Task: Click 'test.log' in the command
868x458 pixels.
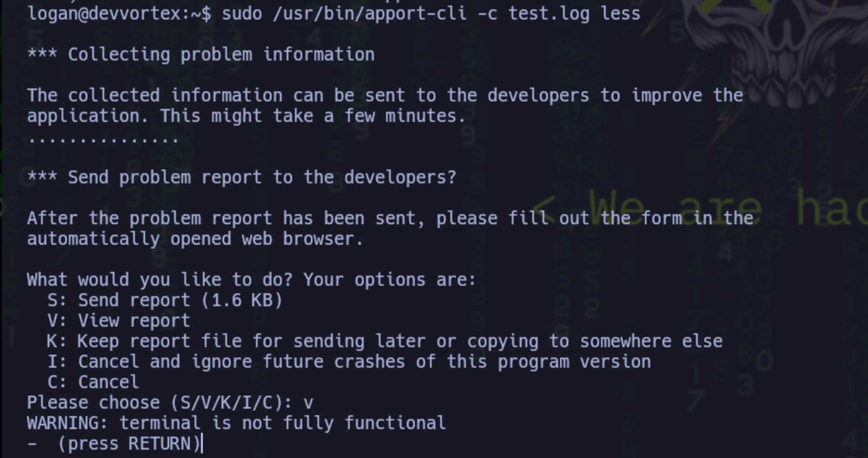Action: [549, 13]
